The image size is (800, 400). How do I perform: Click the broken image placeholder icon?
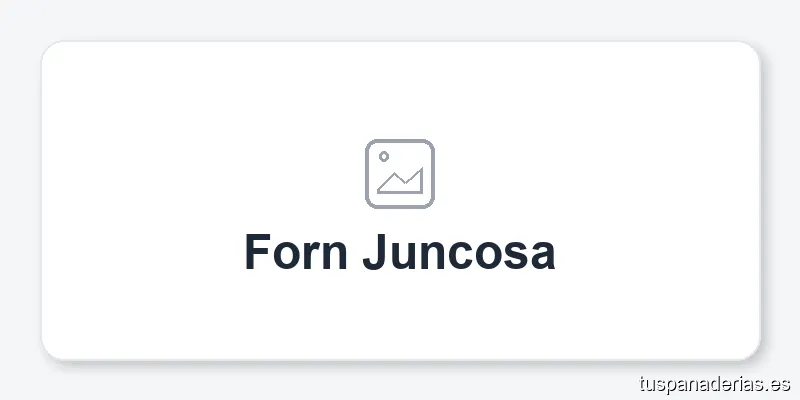point(400,174)
